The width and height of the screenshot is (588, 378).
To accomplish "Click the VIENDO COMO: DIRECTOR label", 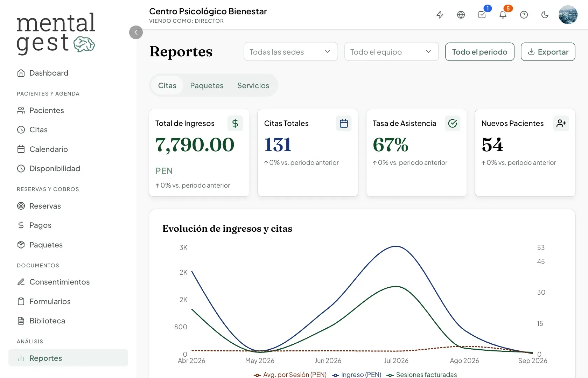I will 186,21.
